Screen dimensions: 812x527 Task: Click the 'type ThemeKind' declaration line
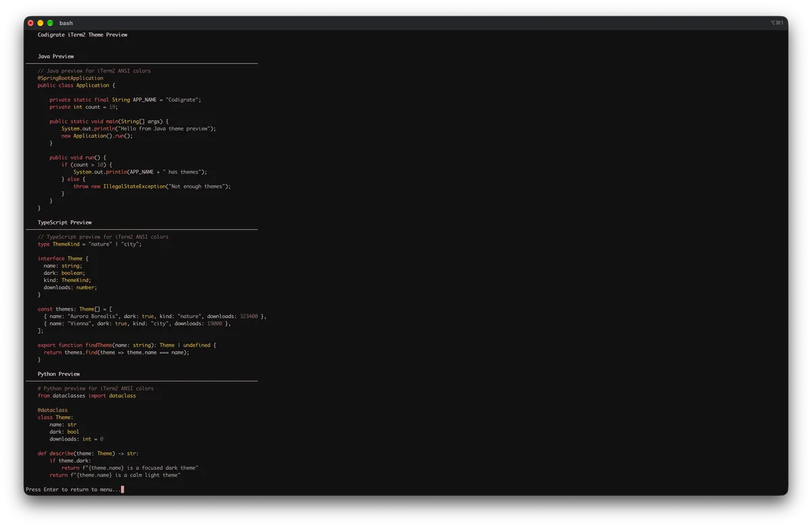90,244
